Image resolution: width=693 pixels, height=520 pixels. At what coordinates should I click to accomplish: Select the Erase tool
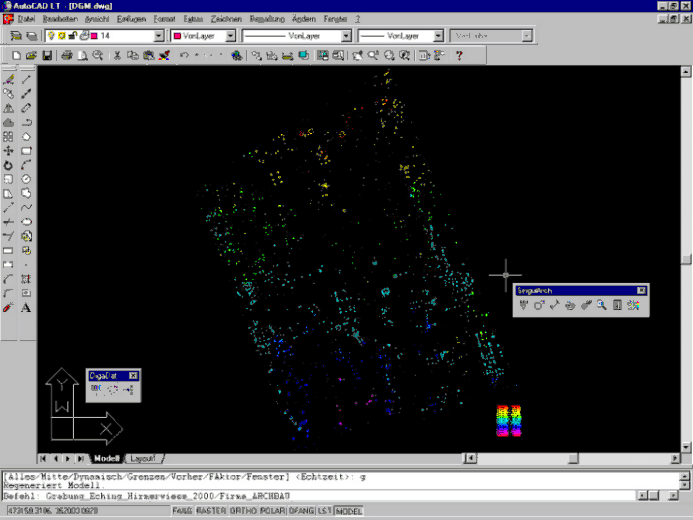(9, 79)
